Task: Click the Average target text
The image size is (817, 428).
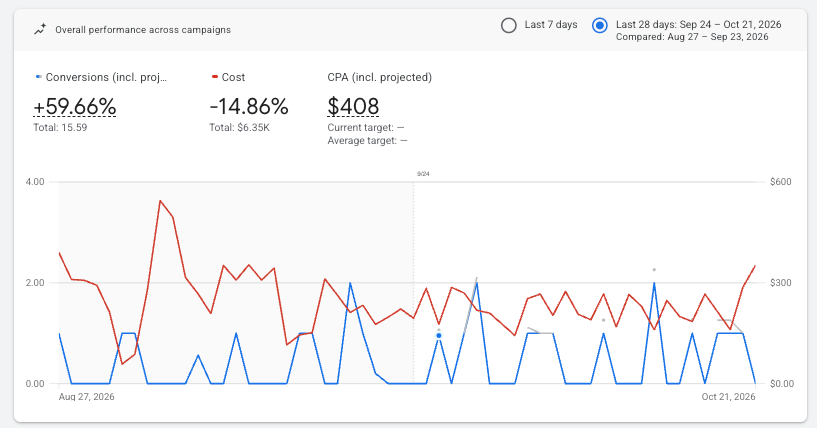Action: click(367, 141)
